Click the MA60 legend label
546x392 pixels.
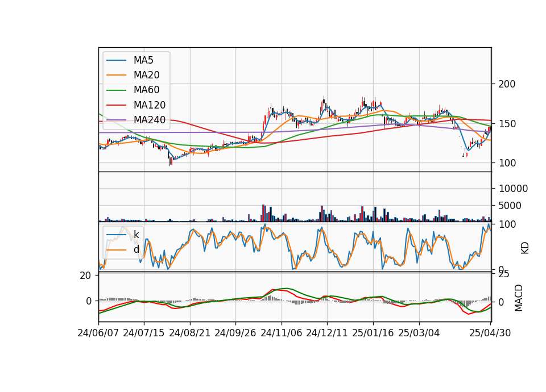[147, 90]
